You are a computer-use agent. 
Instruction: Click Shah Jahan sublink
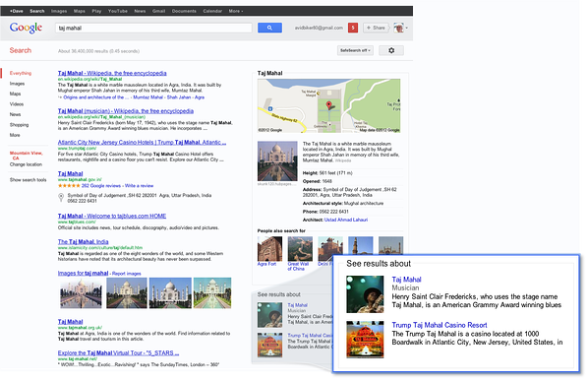(179, 97)
